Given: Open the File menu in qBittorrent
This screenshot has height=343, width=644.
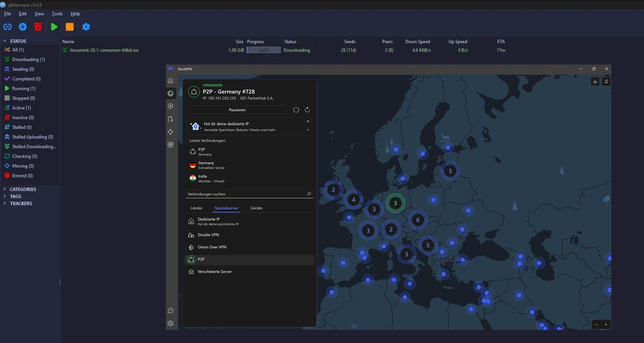Looking at the screenshot, I should (7, 14).
